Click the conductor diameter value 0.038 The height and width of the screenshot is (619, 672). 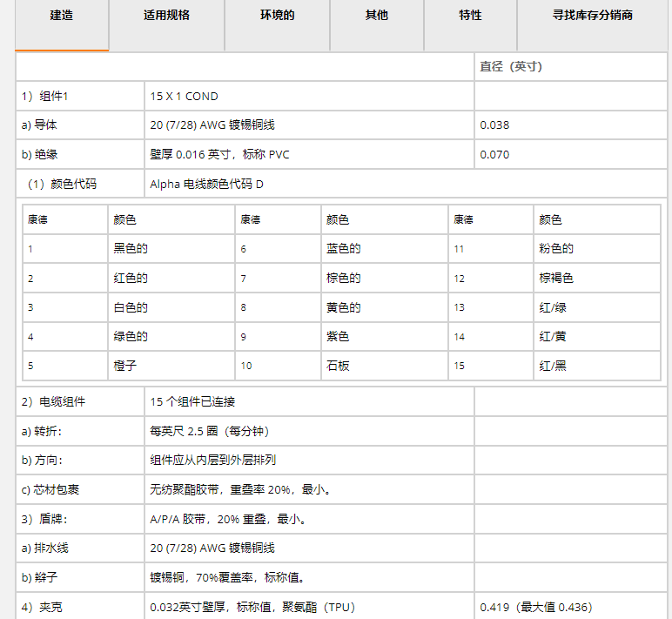494,125
